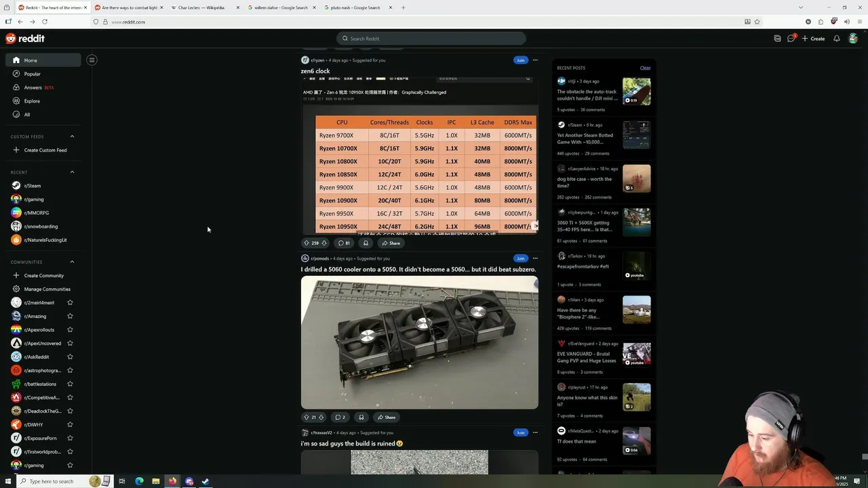Open a new browser tab with plus
The width and height of the screenshot is (868, 488).
(403, 7)
